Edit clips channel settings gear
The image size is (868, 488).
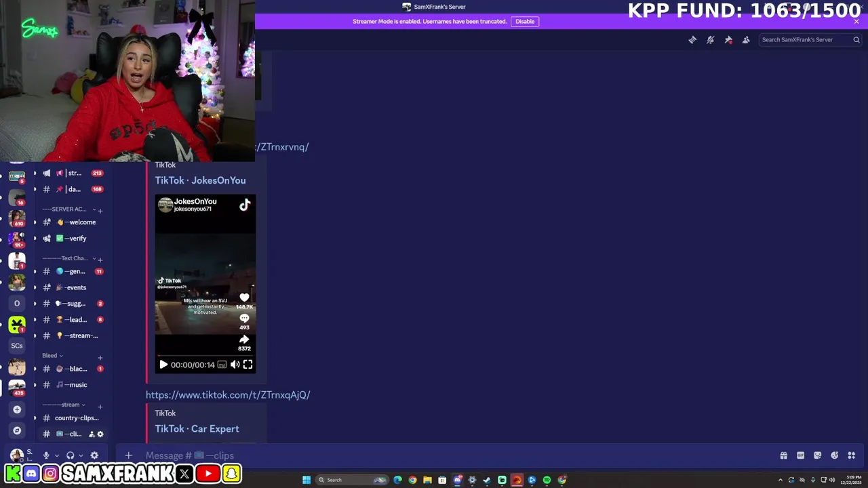tap(100, 434)
